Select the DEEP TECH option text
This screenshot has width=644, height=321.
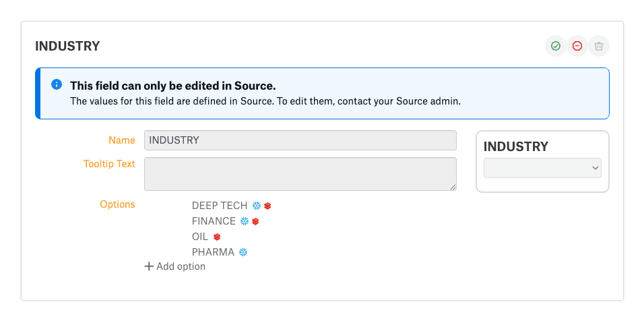click(x=220, y=206)
